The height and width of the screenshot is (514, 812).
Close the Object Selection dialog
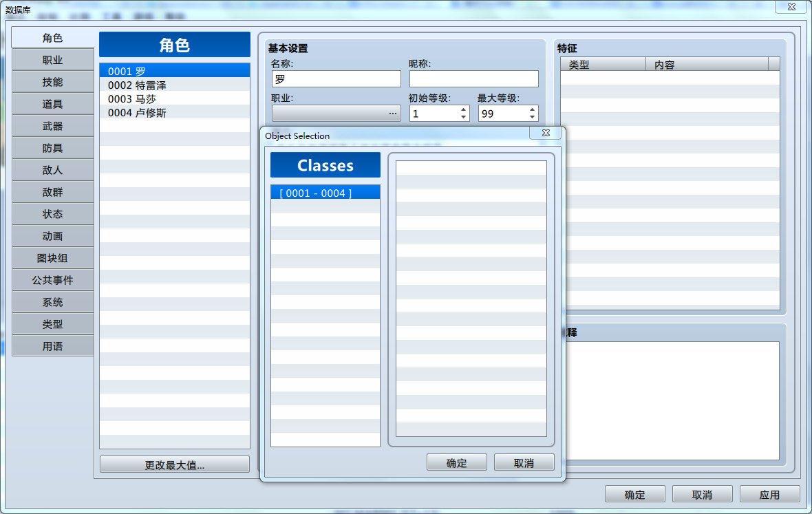[x=545, y=133]
